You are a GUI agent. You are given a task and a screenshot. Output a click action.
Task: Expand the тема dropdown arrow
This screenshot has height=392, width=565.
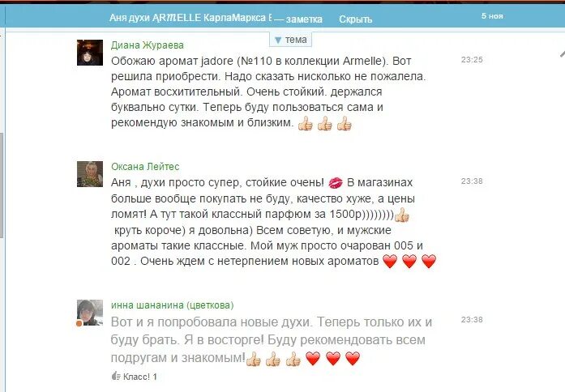278,40
